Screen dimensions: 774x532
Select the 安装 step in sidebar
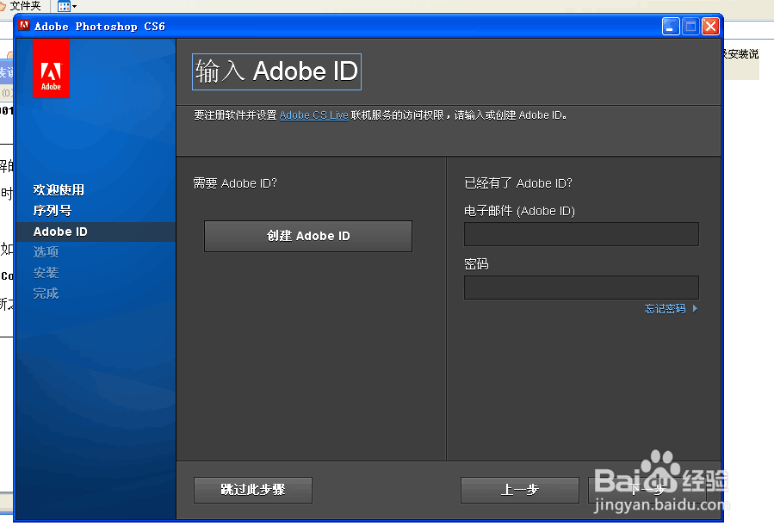[x=46, y=273]
